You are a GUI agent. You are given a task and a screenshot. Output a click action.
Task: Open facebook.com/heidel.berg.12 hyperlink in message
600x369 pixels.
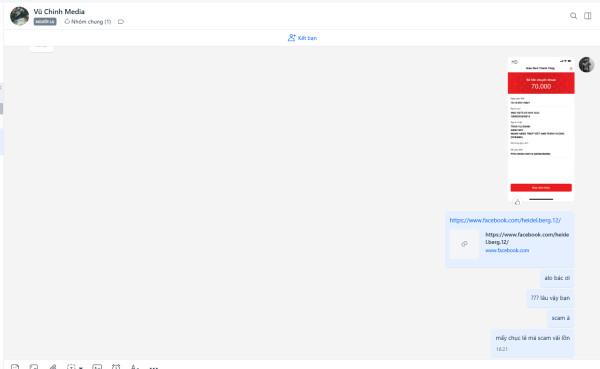point(505,220)
